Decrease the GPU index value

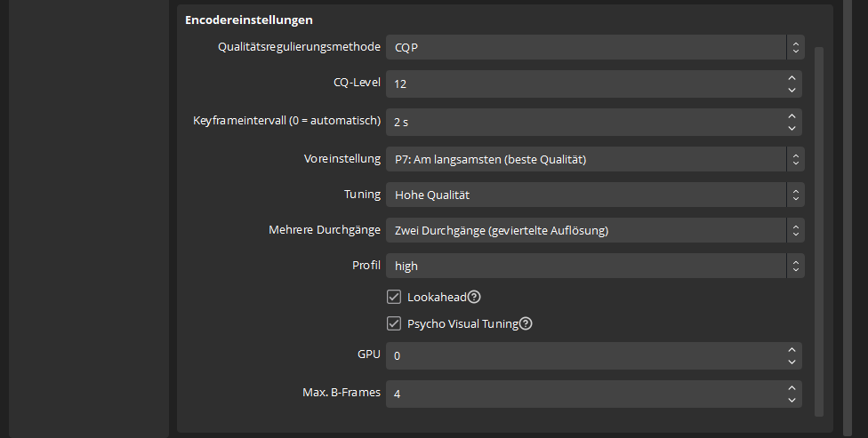792,361
